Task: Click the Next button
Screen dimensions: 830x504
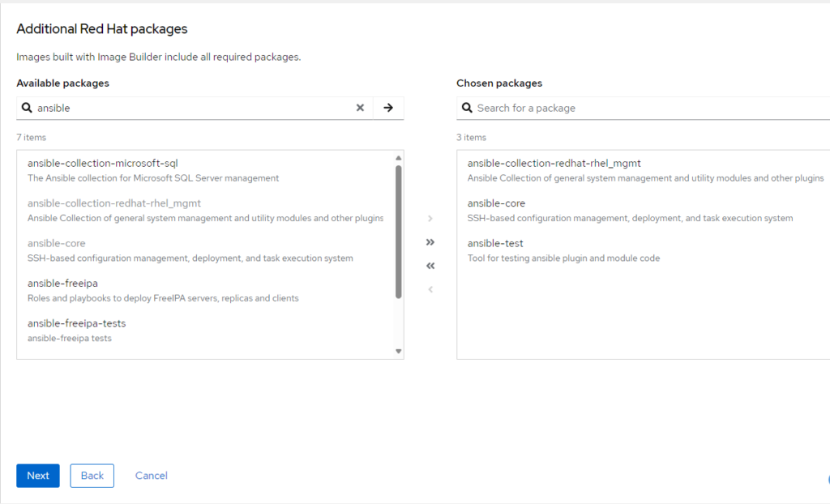Action: [38, 476]
